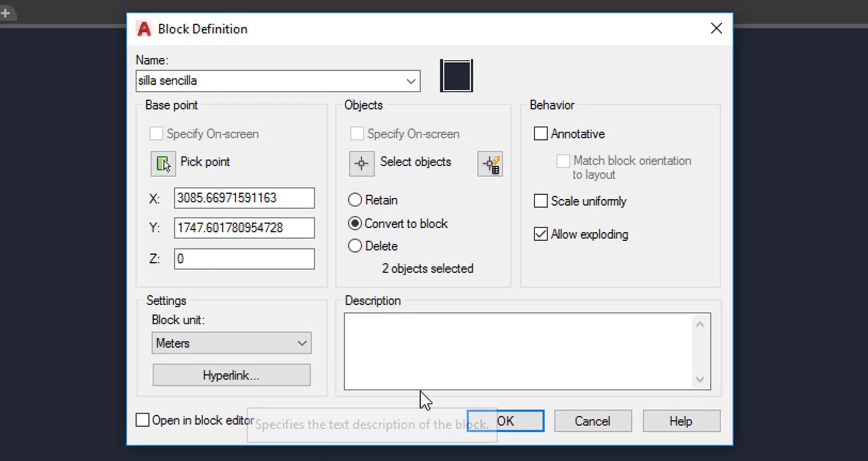
Task: Click the AutoCAD logo in title bar
Action: (144, 29)
